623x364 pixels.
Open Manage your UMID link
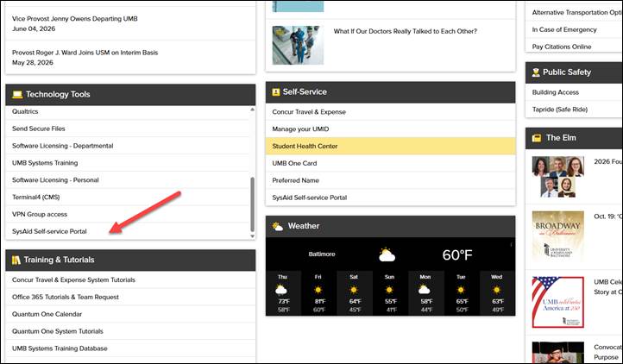[x=300, y=129]
